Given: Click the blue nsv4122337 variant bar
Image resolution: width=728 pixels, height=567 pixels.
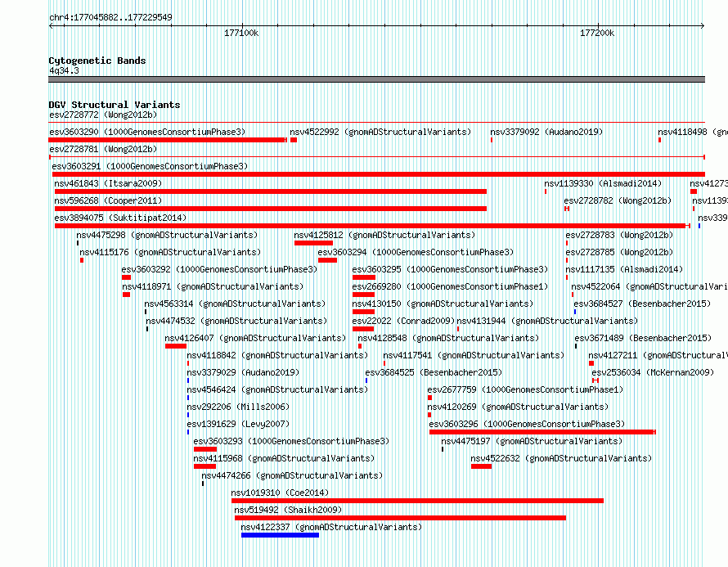Looking at the screenshot, I should tap(280, 535).
